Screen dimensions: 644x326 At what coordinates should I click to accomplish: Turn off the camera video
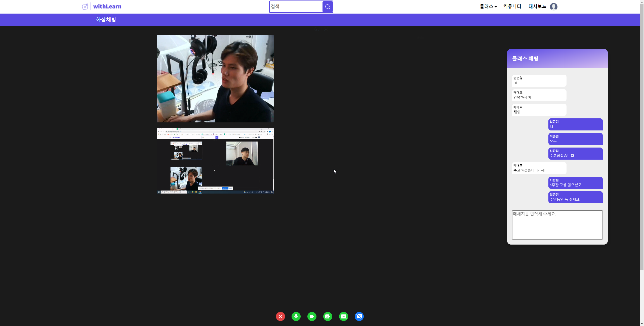(x=312, y=316)
